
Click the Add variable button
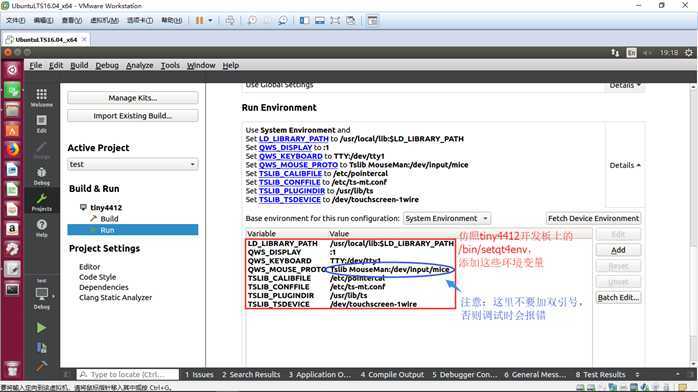(x=618, y=250)
